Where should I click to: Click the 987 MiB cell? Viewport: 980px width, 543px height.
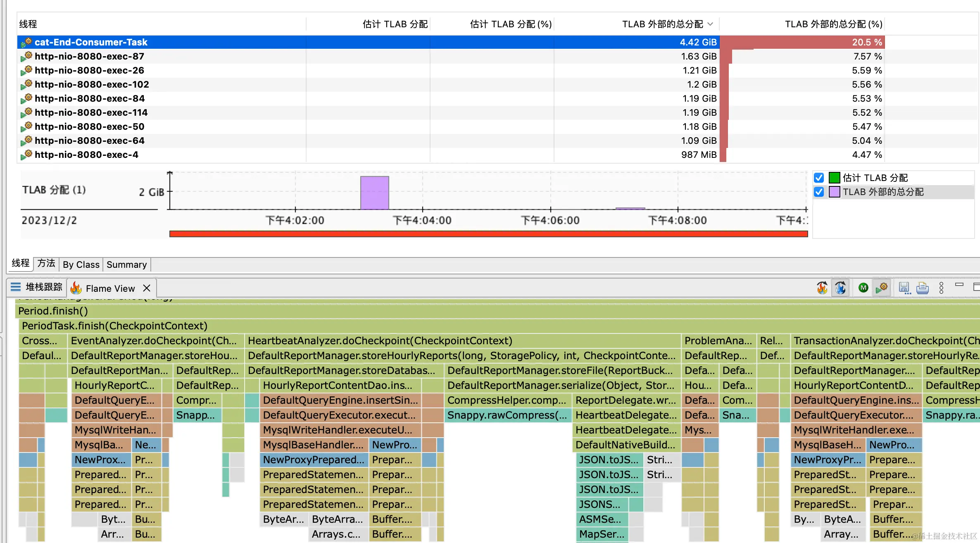click(x=637, y=155)
